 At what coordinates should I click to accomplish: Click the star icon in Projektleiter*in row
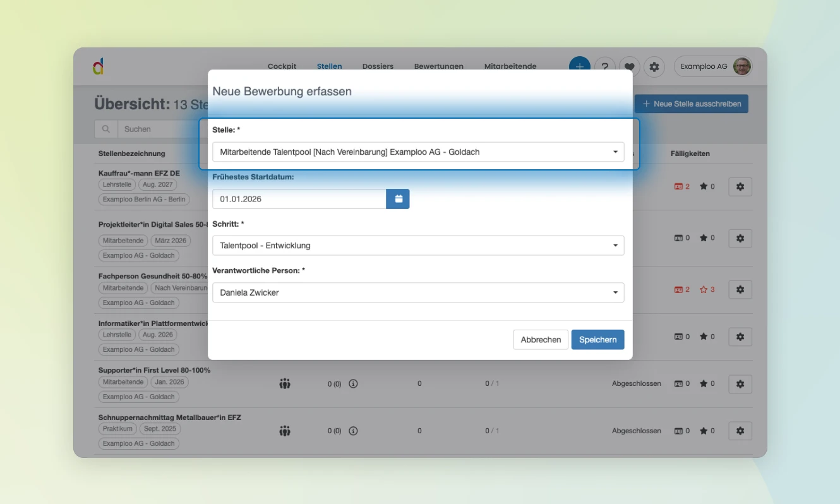tap(704, 238)
